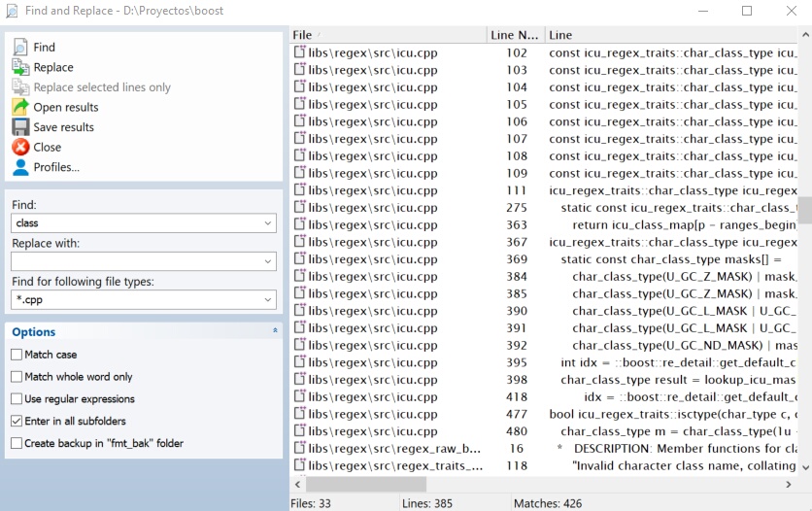Click the Replace icon
The width and height of the screenshot is (812, 511).
pos(20,67)
